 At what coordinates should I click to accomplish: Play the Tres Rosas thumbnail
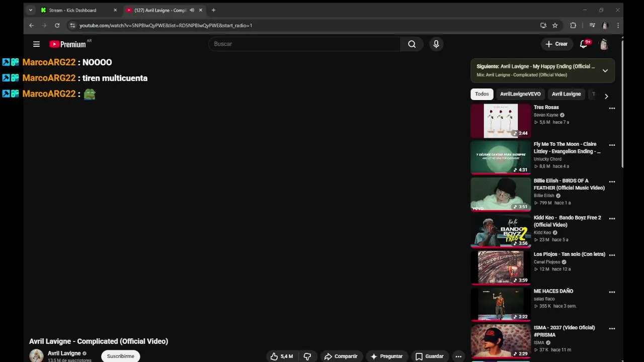point(501,121)
